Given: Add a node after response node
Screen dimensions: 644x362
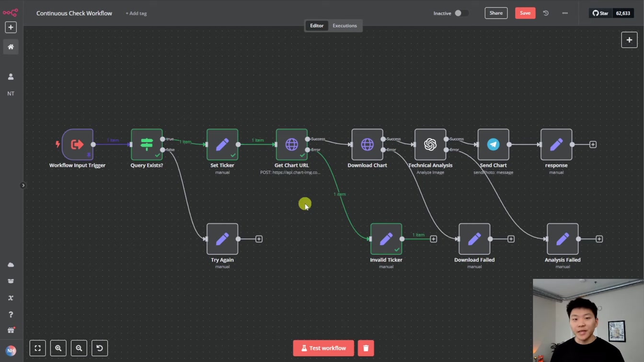Looking at the screenshot, I should coord(593,144).
